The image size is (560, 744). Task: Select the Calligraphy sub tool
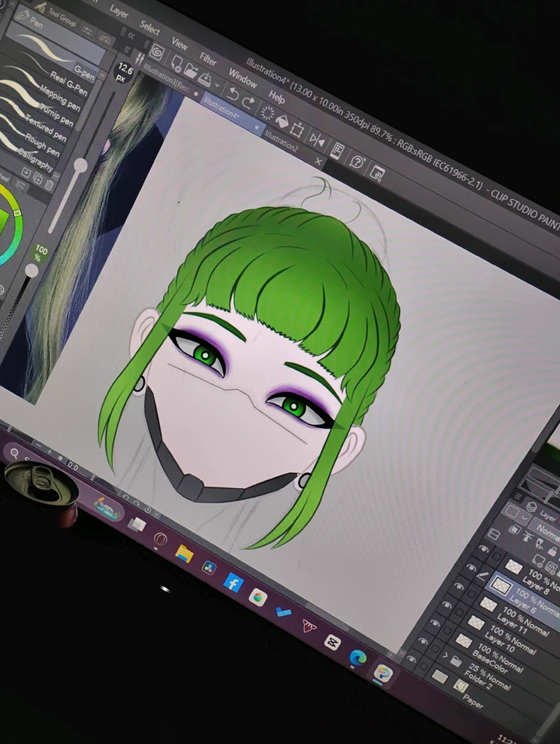[x=36, y=160]
